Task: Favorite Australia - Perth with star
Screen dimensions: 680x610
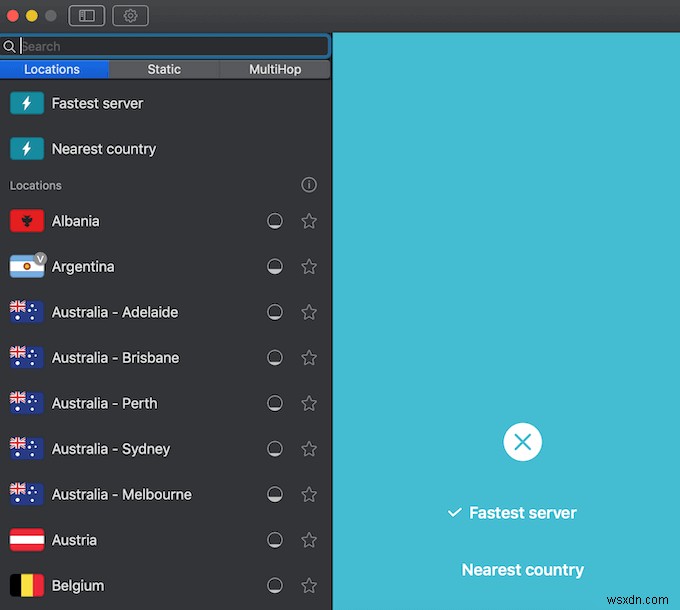Action: 309,403
